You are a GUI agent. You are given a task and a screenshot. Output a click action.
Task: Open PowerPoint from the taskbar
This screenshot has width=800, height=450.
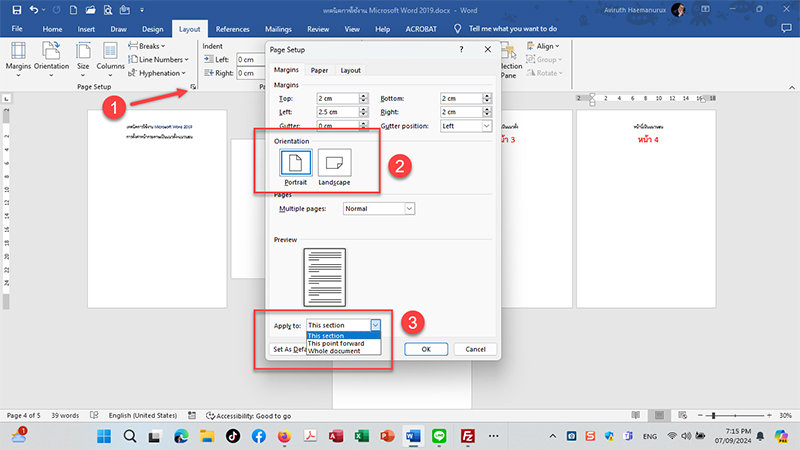point(387,436)
